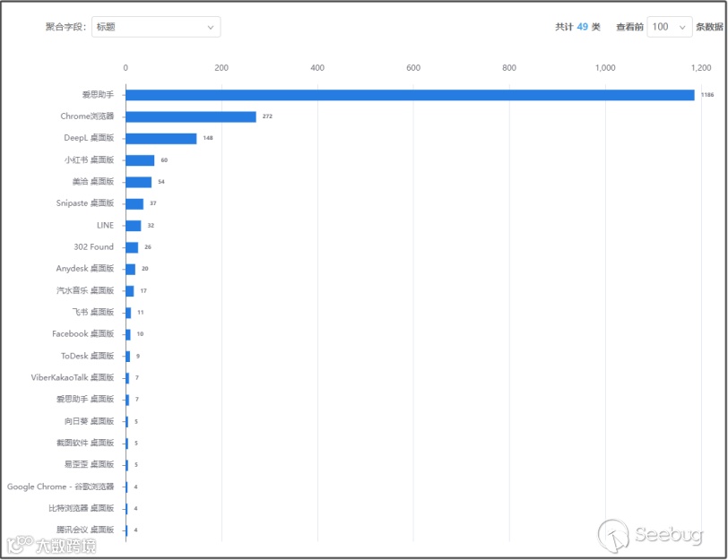The height and width of the screenshot is (560, 728).
Task: Click the 54 value beside 美洽 bar
Action: point(161,181)
